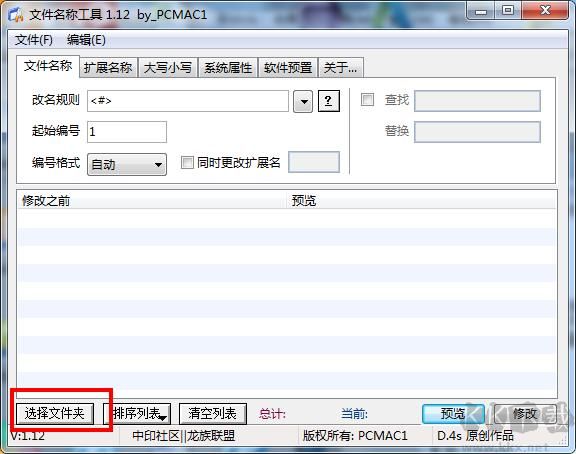Switch to the 文件名称 tab
The image size is (576, 454).
(x=48, y=66)
